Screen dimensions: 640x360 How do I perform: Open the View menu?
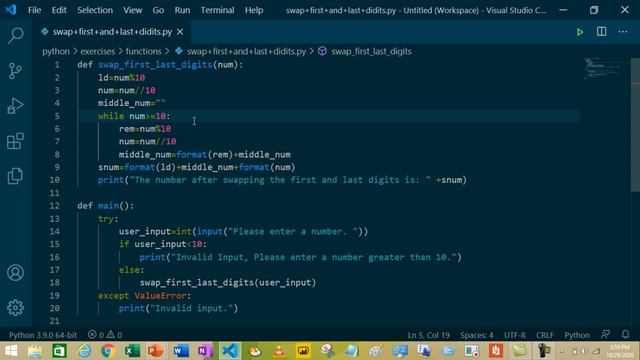(x=133, y=10)
